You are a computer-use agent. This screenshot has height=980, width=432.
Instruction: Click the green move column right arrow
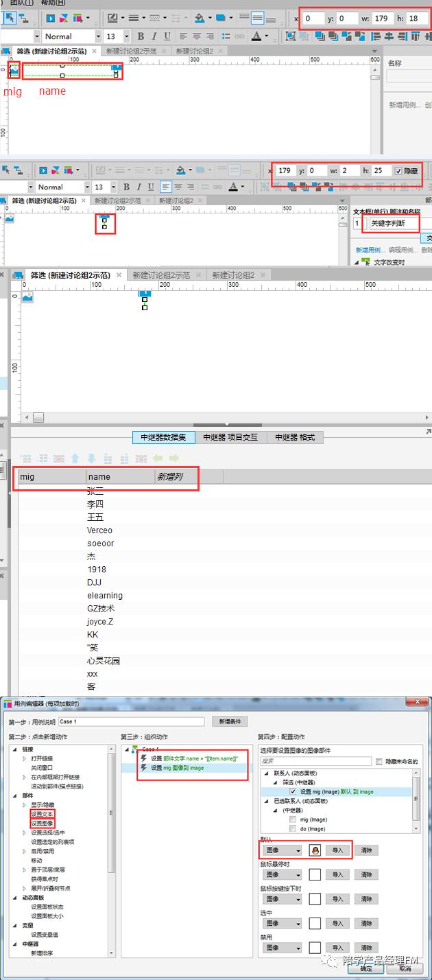[173, 458]
